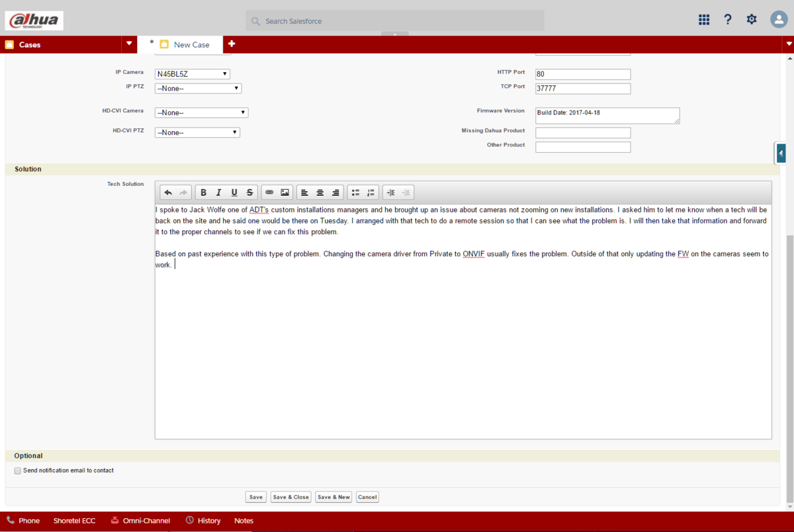794x532 pixels.
Task: Center align the text
Action: click(320, 193)
